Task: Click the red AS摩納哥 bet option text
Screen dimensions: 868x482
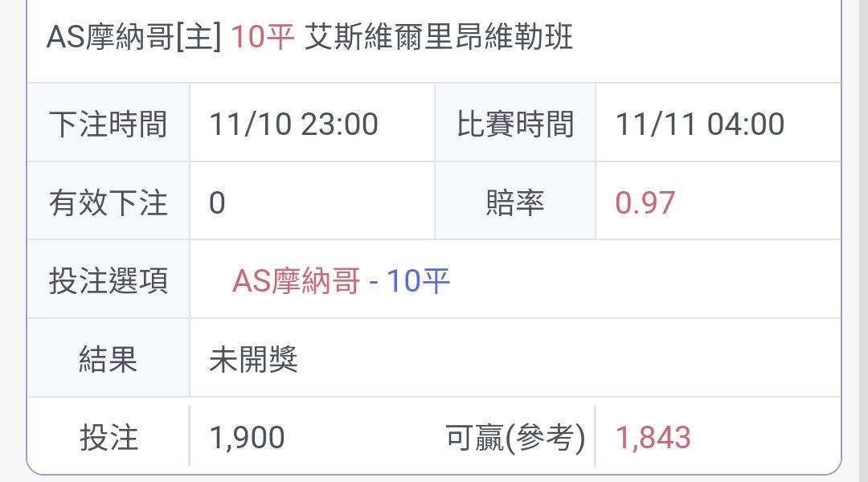Action: (x=296, y=281)
